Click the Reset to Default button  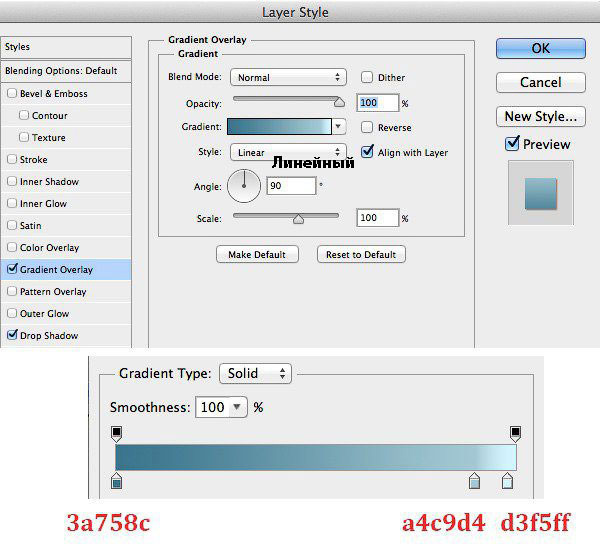pyautogui.click(x=361, y=254)
